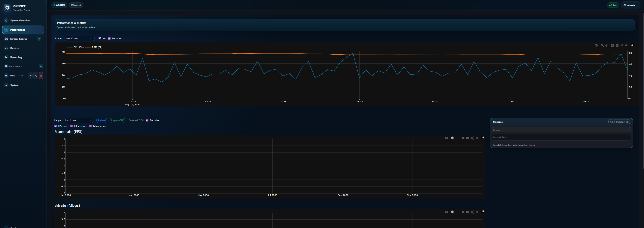Viewport: 644px width, 228px height.
Task: Click the ORBNET logo icon
Action: (x=7, y=8)
